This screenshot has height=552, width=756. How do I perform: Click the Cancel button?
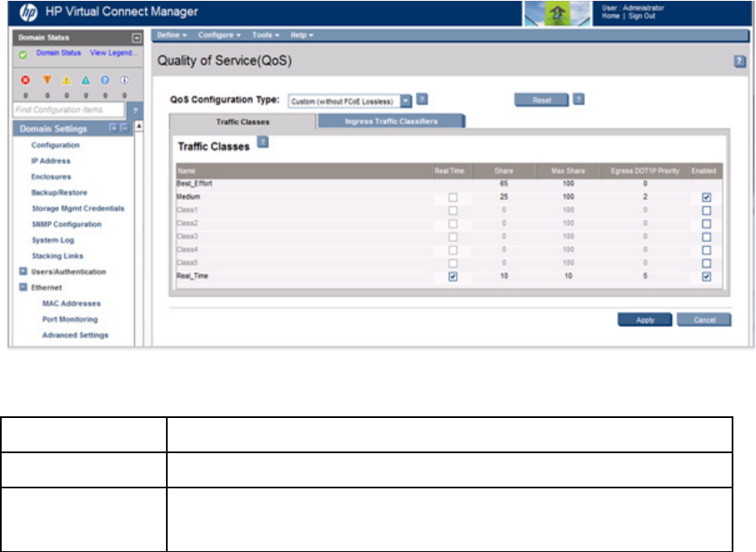704,320
